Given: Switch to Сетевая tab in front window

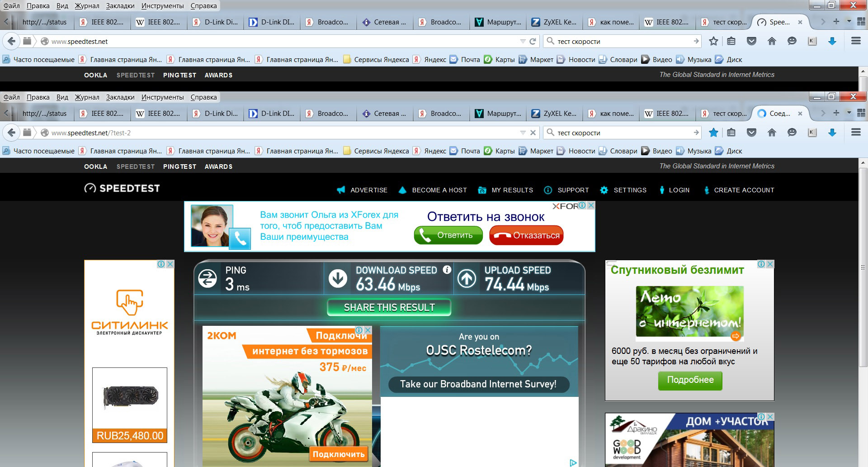Looking at the screenshot, I should (385, 114).
